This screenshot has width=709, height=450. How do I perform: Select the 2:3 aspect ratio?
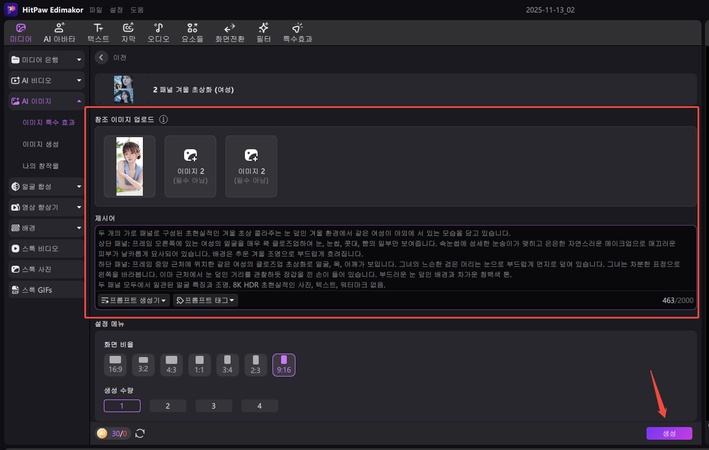255,365
